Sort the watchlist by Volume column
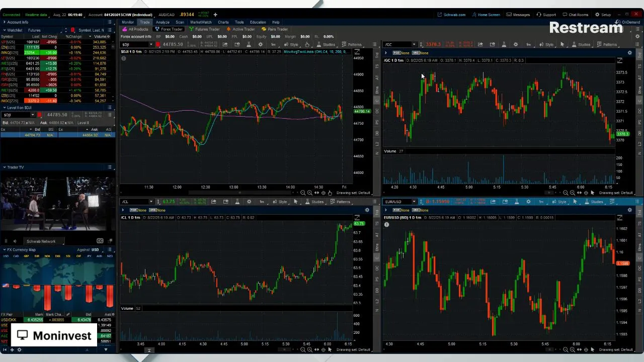 pos(100,36)
